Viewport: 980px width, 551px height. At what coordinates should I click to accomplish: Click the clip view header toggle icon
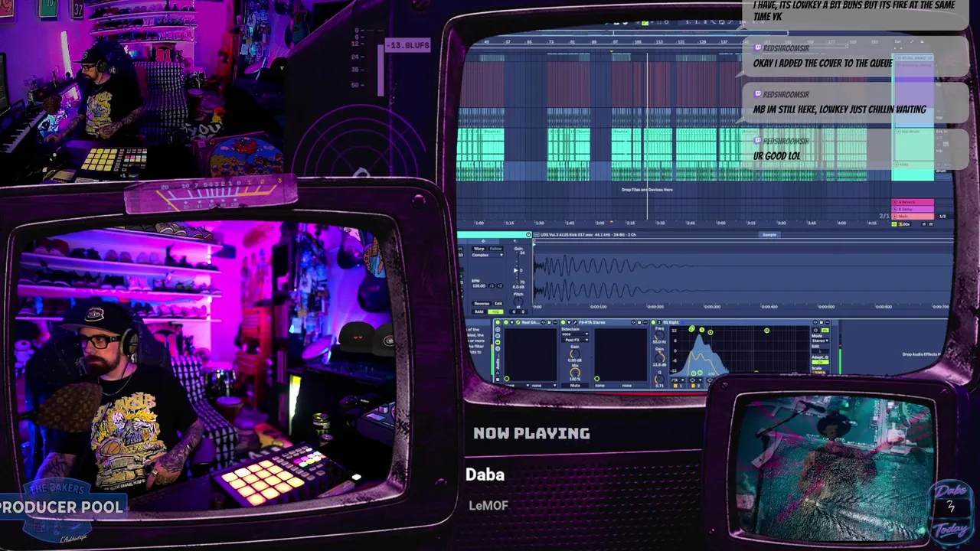(528, 234)
